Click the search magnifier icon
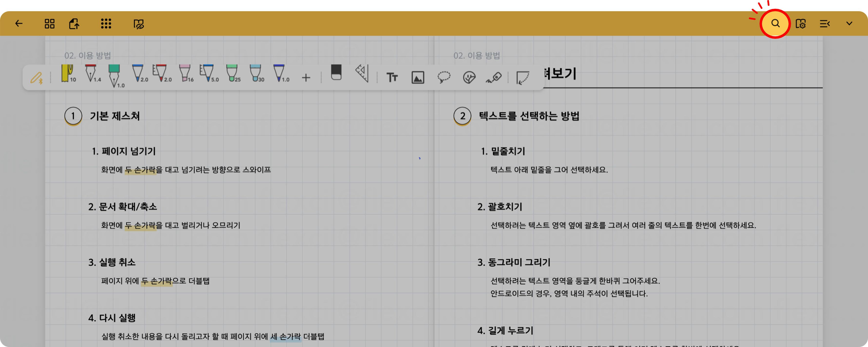Image resolution: width=868 pixels, height=347 pixels. (x=775, y=23)
